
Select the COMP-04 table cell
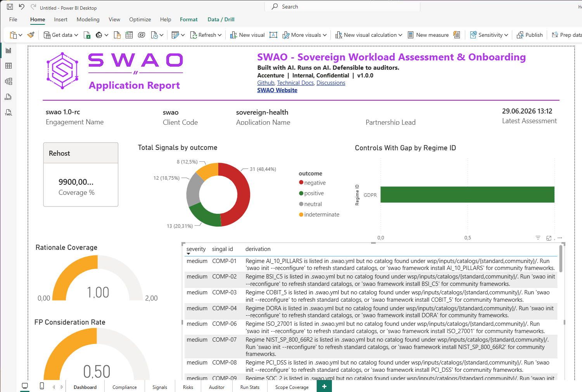click(224, 308)
